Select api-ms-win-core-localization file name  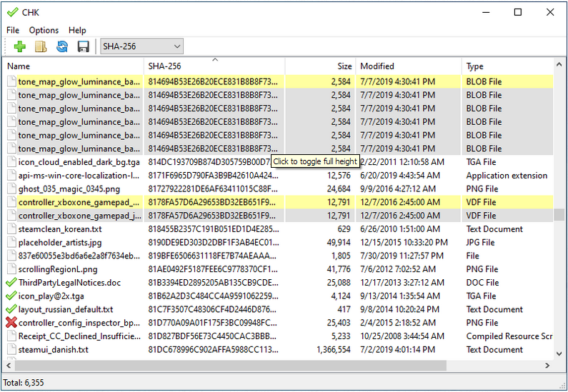point(79,176)
